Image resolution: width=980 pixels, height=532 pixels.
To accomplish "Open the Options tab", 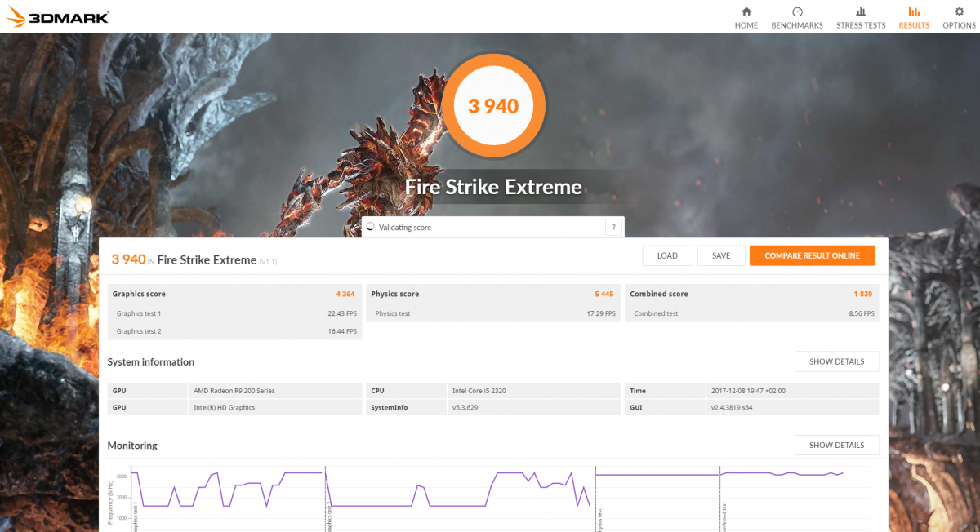I will click(x=959, y=17).
